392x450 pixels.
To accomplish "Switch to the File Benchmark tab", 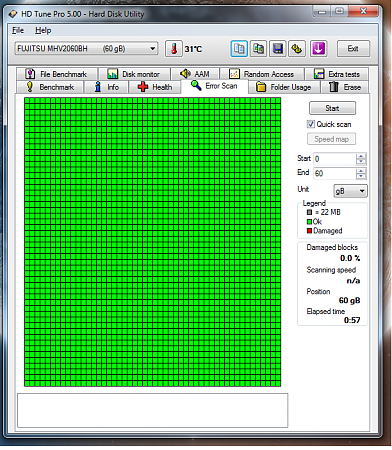I will (x=57, y=74).
